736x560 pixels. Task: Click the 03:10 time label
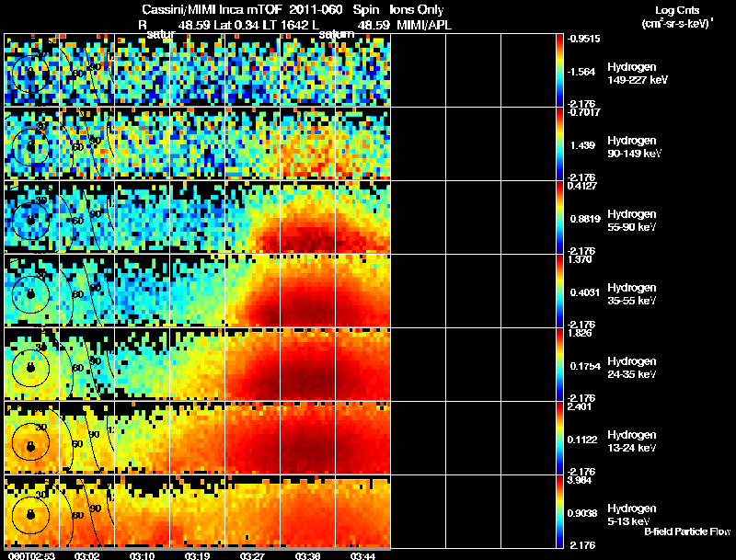point(142,556)
